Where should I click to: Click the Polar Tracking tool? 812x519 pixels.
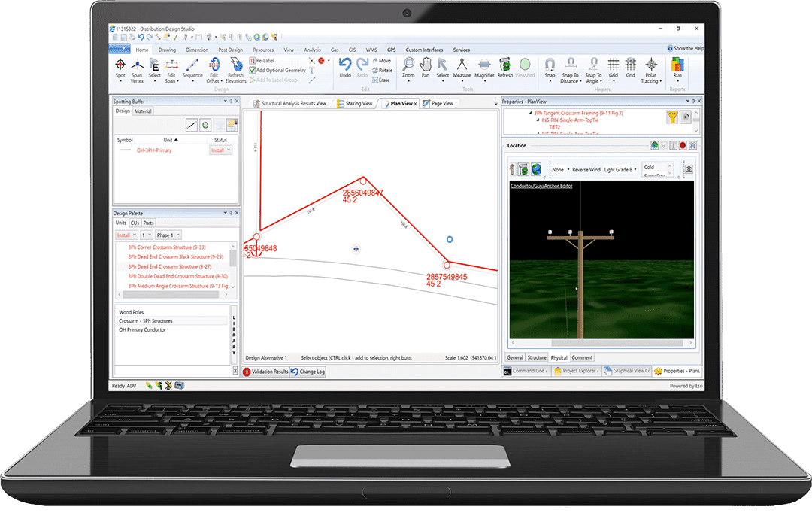pos(651,71)
